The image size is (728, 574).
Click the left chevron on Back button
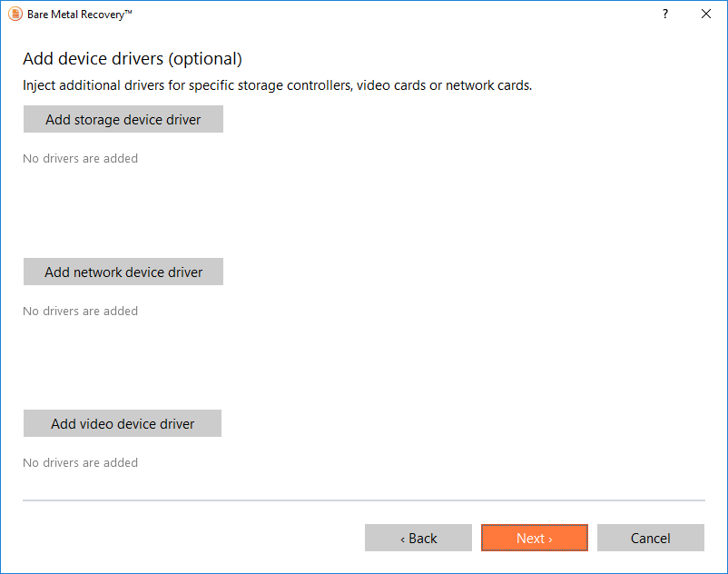[402, 539]
